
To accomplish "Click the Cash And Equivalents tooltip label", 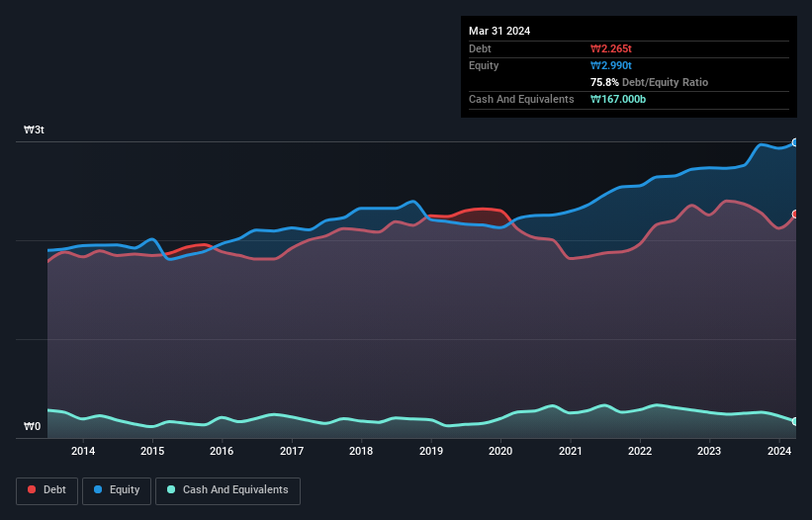I will click(521, 99).
